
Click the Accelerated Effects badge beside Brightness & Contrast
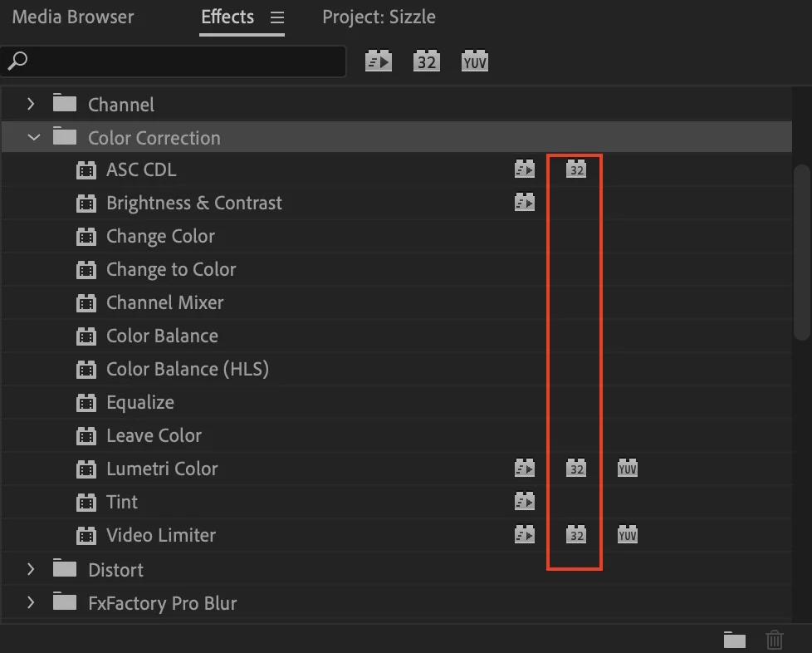[525, 202]
